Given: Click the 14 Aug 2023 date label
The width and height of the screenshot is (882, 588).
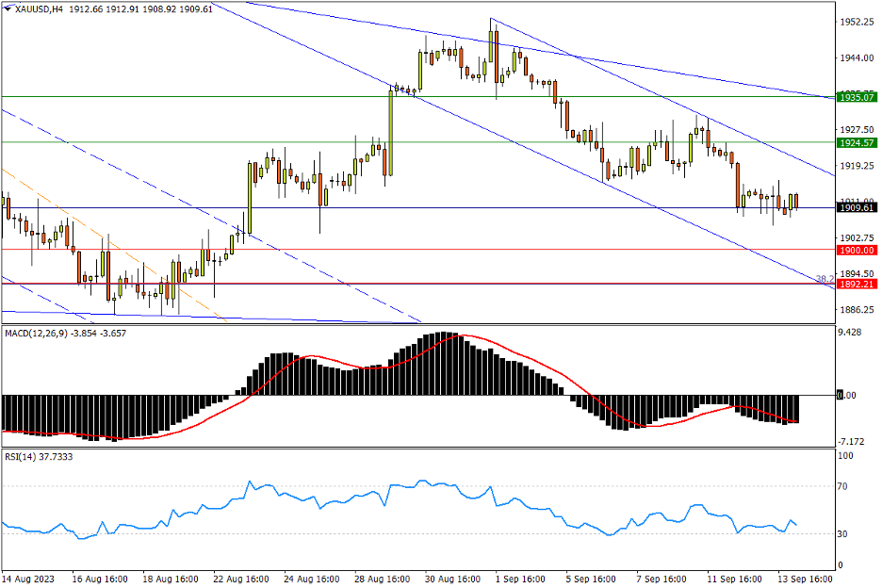Looking at the screenshot, I should pos(29,578).
